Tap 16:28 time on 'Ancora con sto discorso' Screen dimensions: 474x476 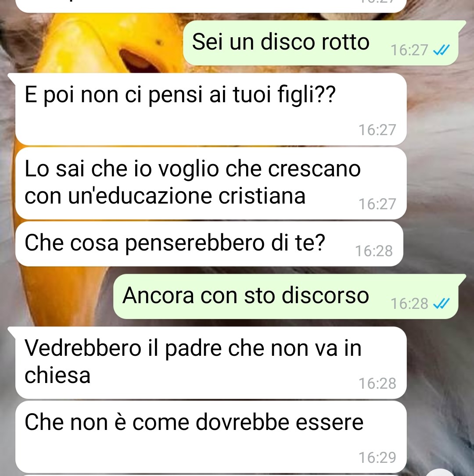pos(409,304)
